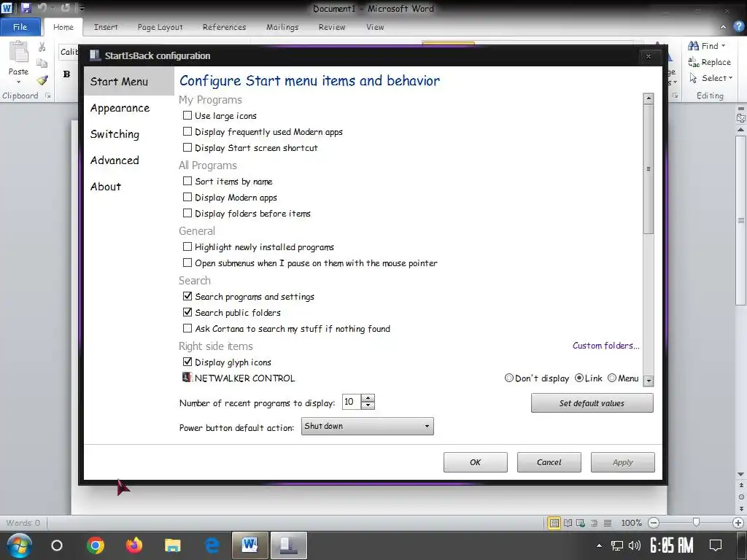This screenshot has width=747, height=560.
Task: Click the Word Help question mark icon
Action: 738,27
